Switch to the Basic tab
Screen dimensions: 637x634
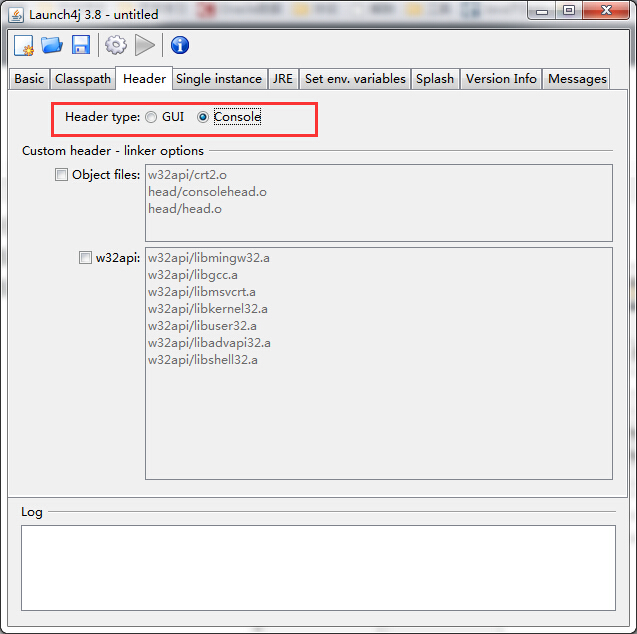click(x=29, y=78)
